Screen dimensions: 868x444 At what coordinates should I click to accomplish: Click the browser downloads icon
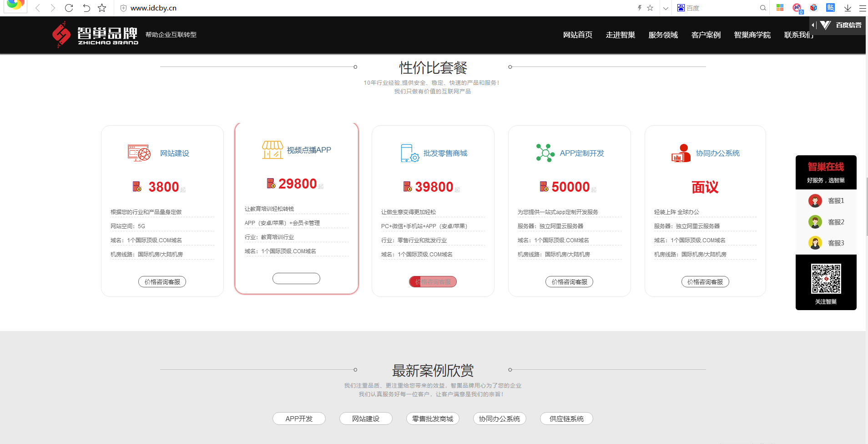(847, 8)
